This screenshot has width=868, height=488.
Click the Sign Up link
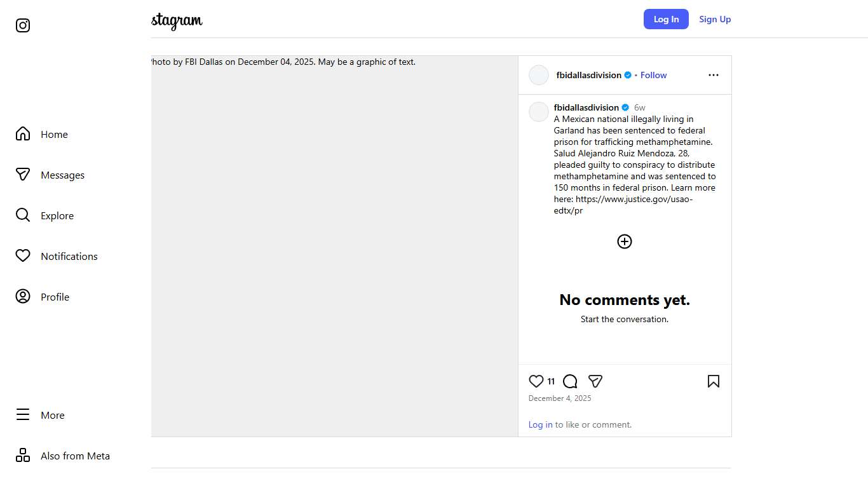[715, 19]
